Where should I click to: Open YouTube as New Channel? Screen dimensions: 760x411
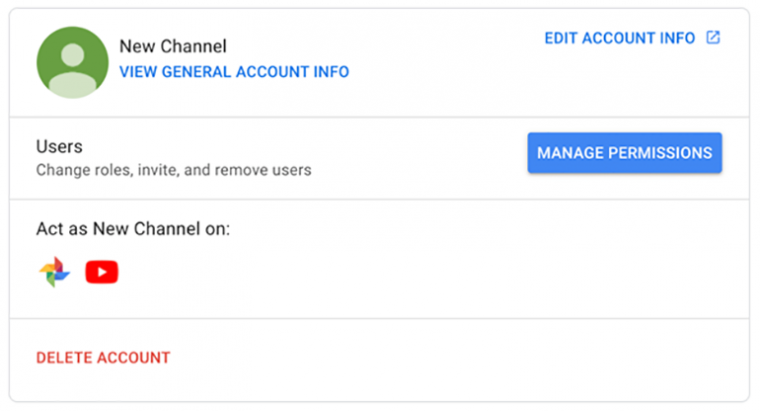[x=102, y=272]
